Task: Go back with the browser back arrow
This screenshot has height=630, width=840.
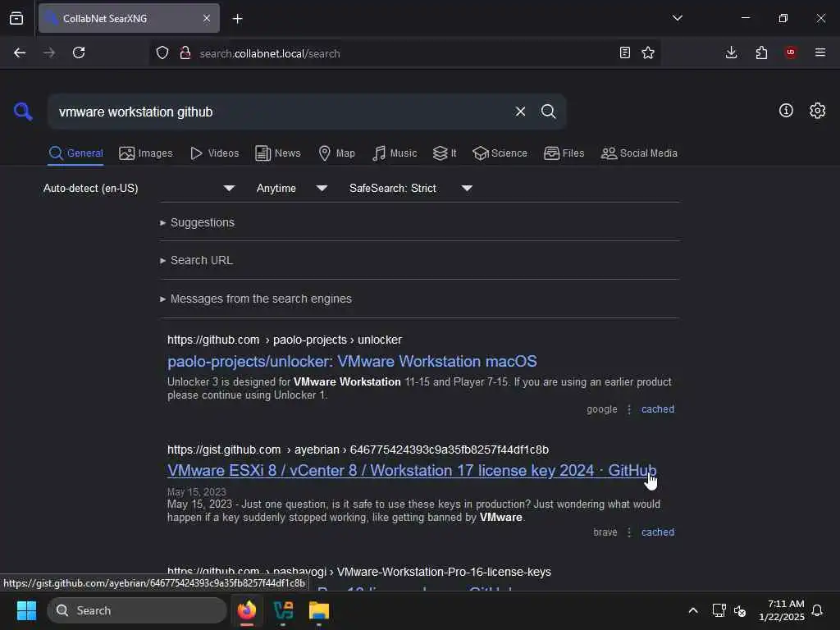Action: [20, 52]
